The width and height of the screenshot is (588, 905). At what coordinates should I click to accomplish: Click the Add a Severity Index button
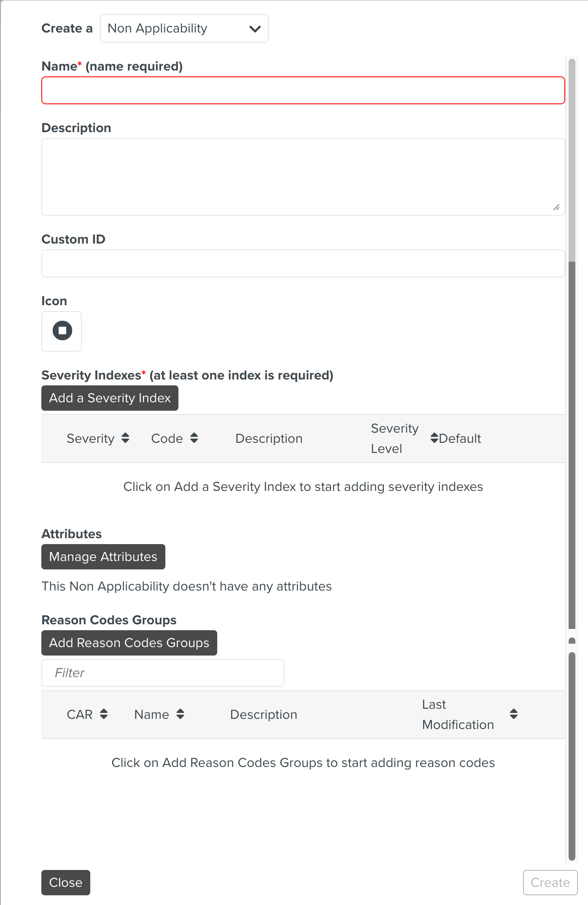pyautogui.click(x=110, y=398)
